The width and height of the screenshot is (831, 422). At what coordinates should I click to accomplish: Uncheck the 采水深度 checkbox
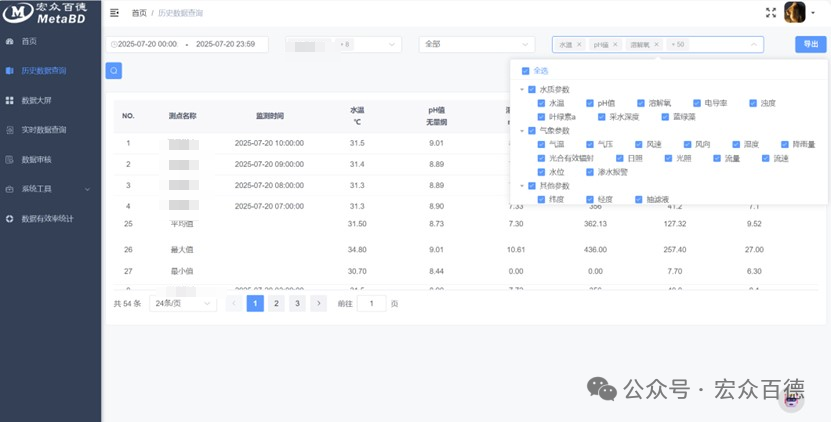pos(602,117)
